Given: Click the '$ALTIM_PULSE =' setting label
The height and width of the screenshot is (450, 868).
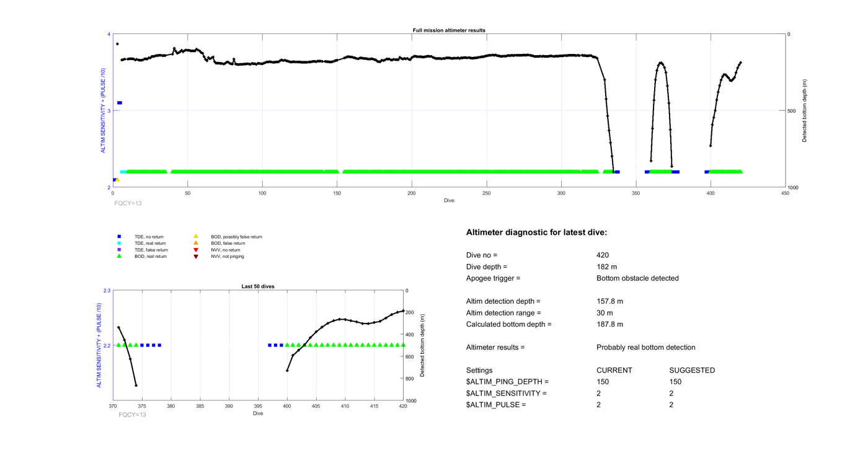Looking at the screenshot, I should 496,405.
